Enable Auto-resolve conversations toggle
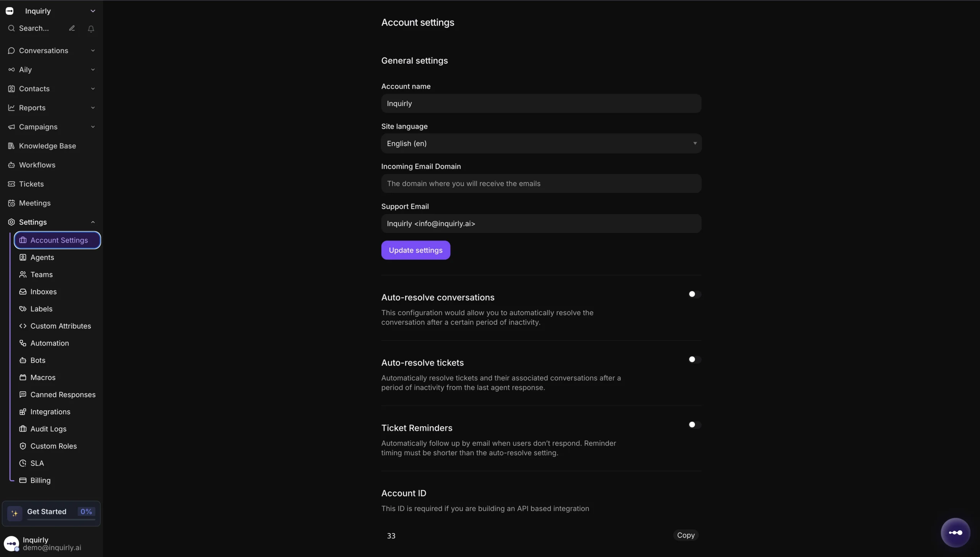 (x=695, y=294)
